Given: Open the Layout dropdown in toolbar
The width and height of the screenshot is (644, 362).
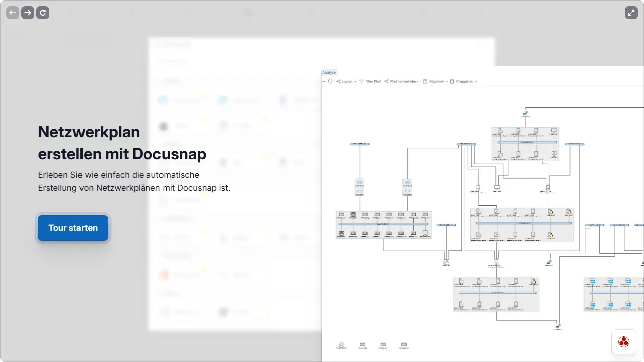Looking at the screenshot, I should tap(346, 81).
